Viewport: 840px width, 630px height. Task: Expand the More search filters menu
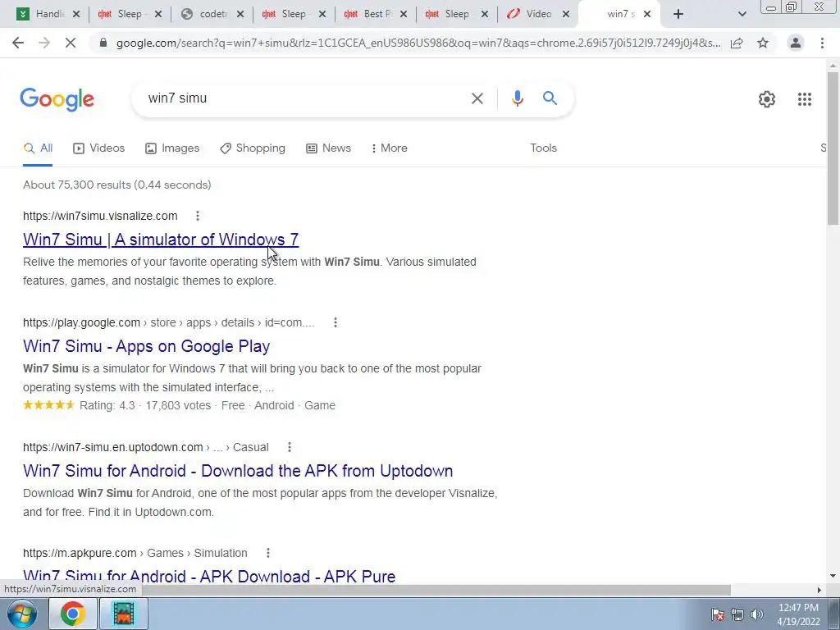[x=390, y=148]
